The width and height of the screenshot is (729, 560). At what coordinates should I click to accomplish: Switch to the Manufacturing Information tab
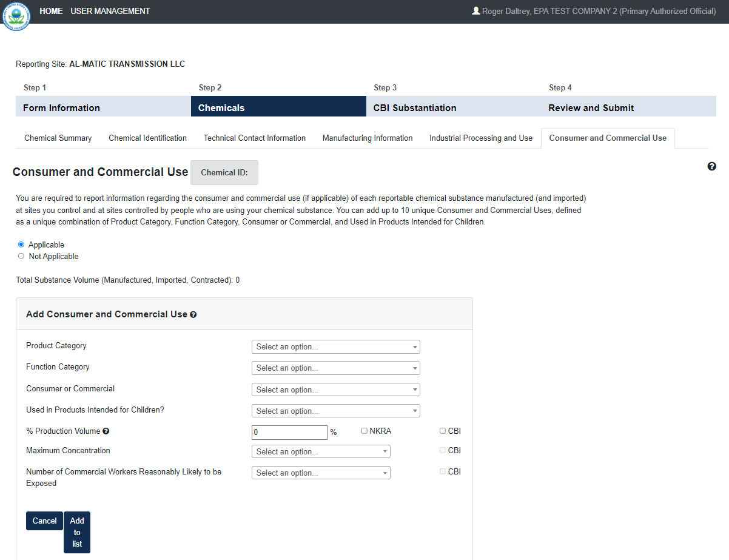(368, 138)
